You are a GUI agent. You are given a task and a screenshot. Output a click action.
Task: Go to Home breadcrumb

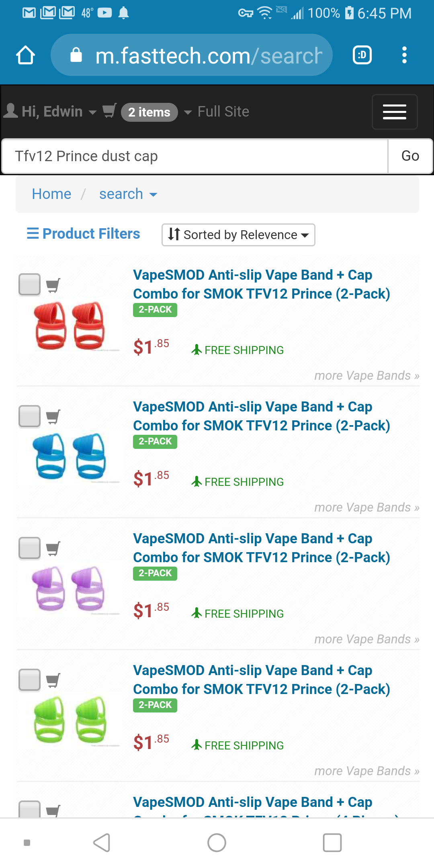(51, 194)
